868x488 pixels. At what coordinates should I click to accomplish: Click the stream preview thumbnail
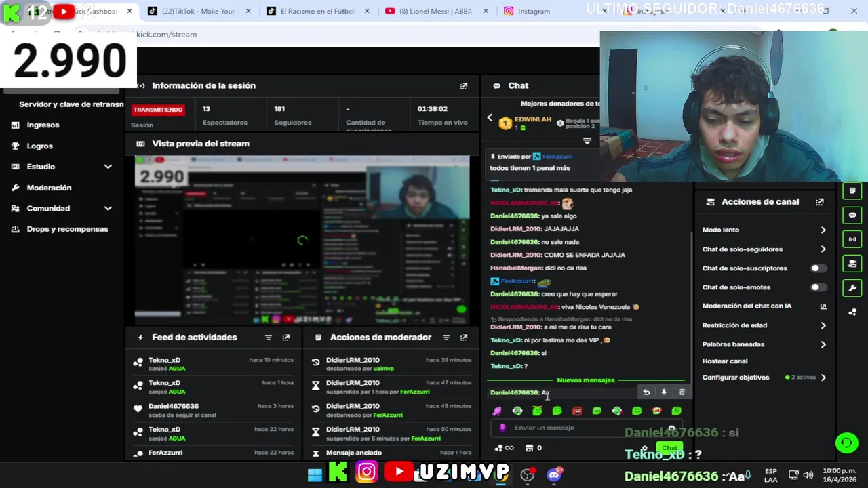(x=302, y=240)
